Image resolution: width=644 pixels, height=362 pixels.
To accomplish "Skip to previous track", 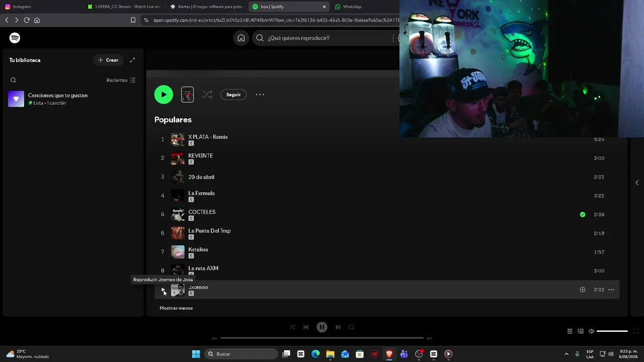I will (306, 327).
